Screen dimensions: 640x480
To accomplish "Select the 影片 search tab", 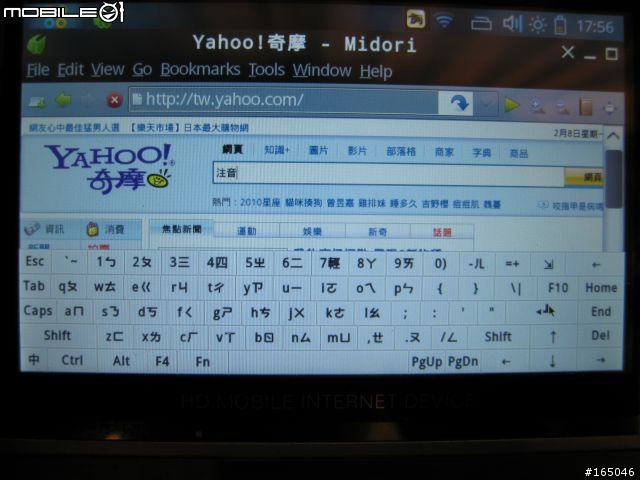I will point(357,151).
